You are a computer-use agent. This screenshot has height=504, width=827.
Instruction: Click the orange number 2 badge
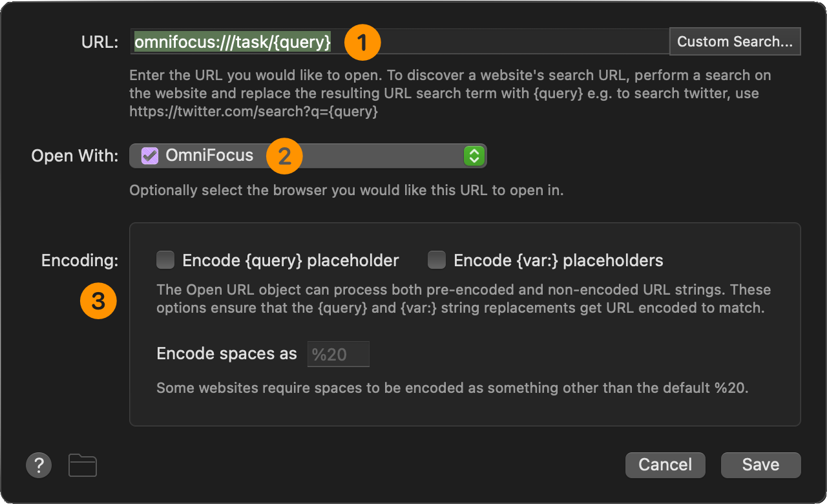pos(284,156)
